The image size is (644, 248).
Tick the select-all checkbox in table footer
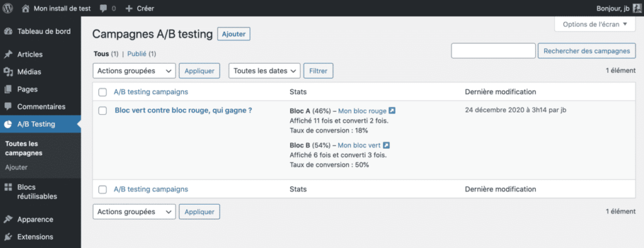(103, 190)
